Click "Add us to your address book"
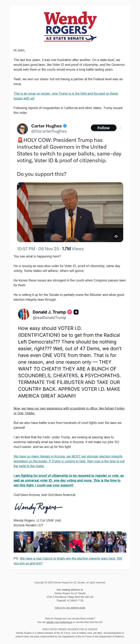This screenshot has height=644, width=140. point(70,608)
